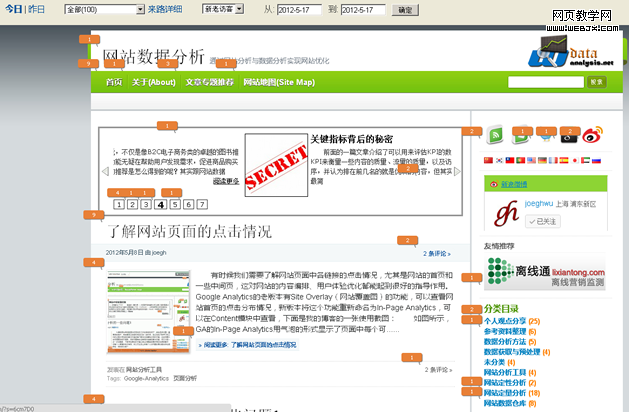Click the right arrow of the slider
Image resolution: width=629 pixels, height=412 pixels.
tap(456, 171)
